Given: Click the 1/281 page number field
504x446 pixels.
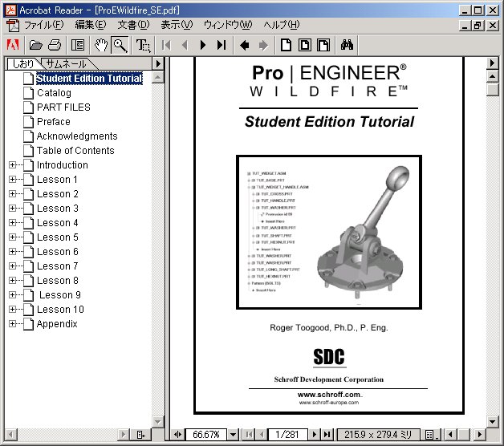Looking at the screenshot, I should point(287,435).
